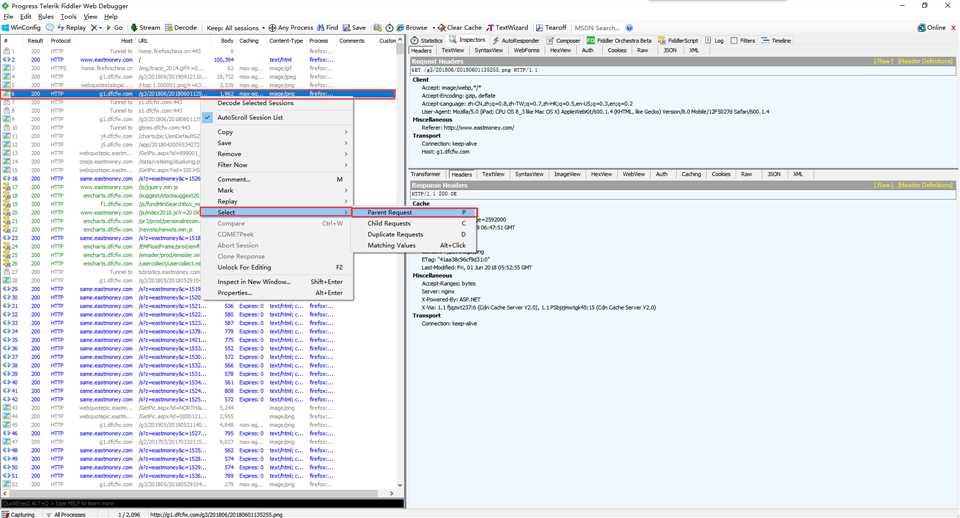This screenshot has height=518, width=960.
Task: Choose Properties... in the context menu
Action: [277, 293]
